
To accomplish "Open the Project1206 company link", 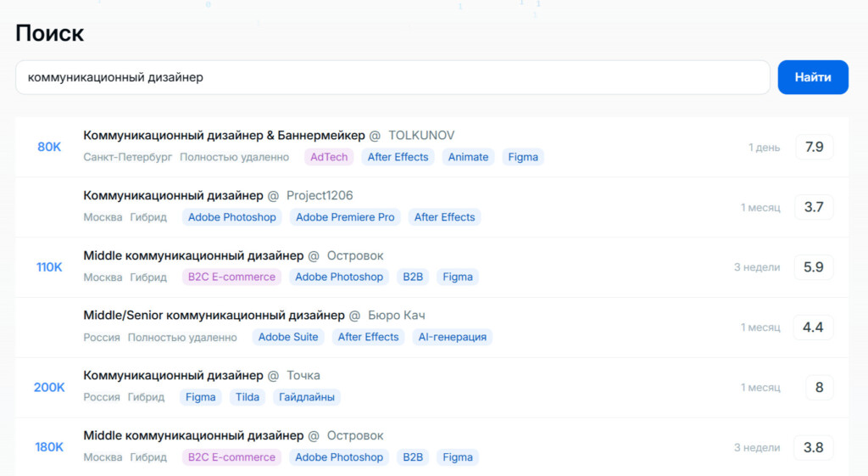I will tap(320, 196).
